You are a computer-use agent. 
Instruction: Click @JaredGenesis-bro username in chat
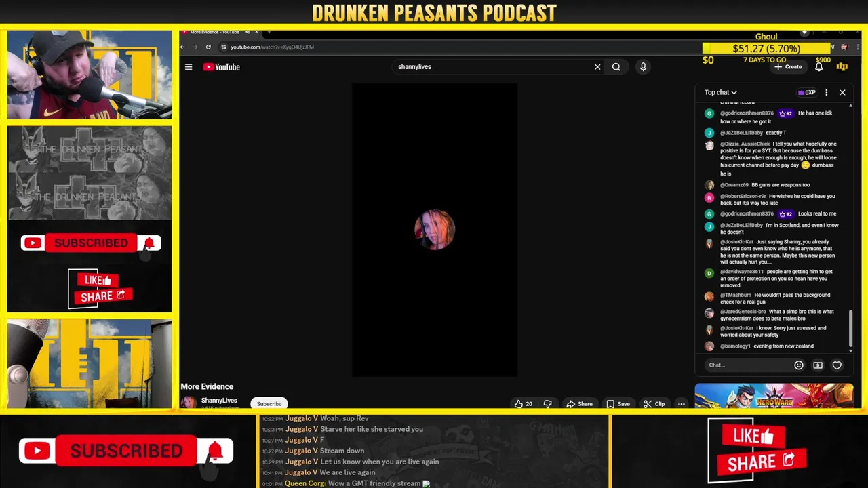point(743,312)
